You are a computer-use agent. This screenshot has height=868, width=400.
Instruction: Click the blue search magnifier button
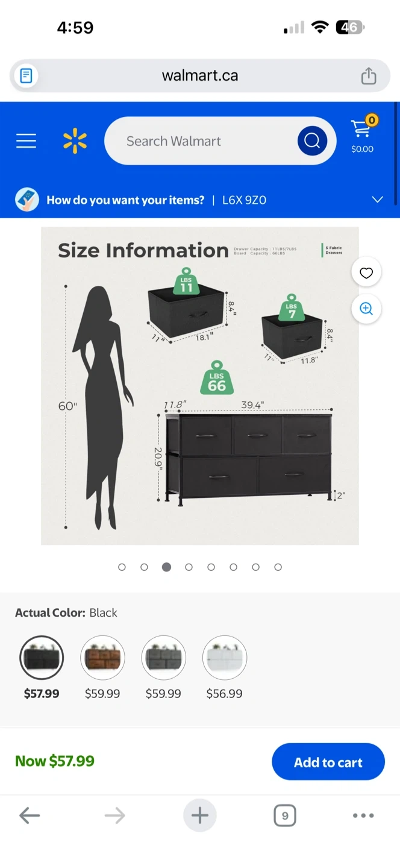[x=312, y=141]
